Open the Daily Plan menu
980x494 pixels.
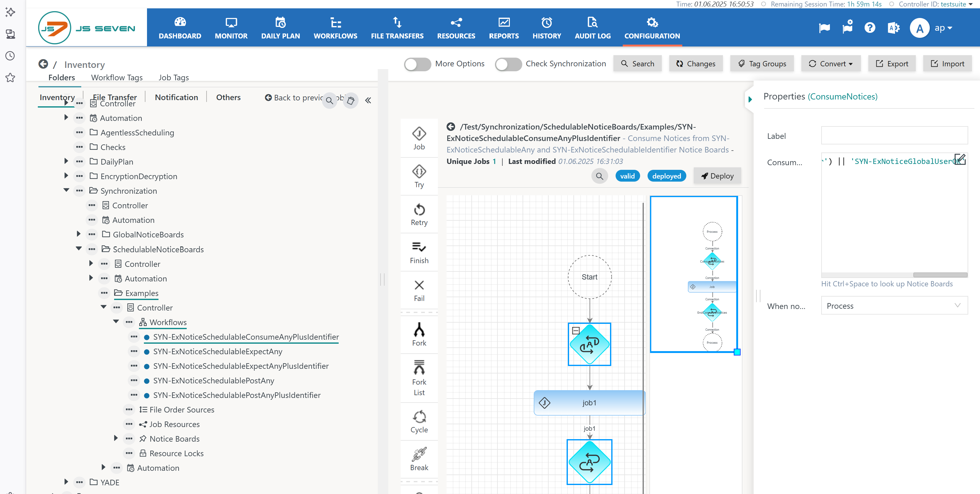click(280, 28)
